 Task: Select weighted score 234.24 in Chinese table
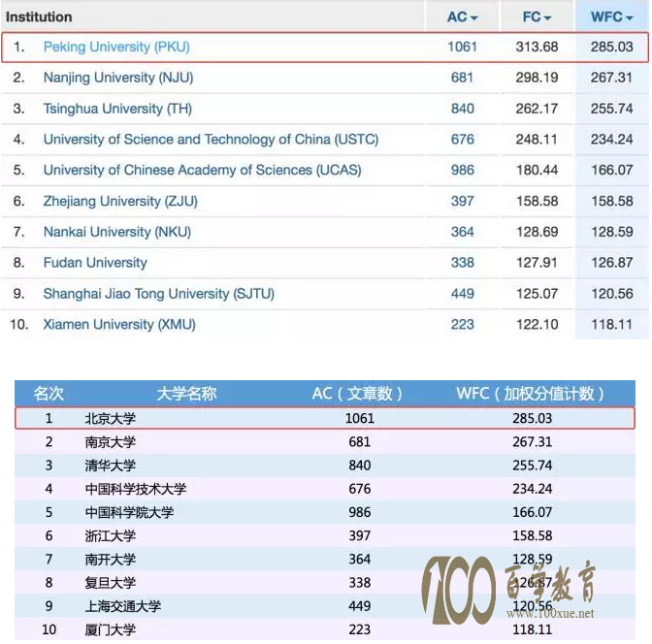[x=533, y=489]
